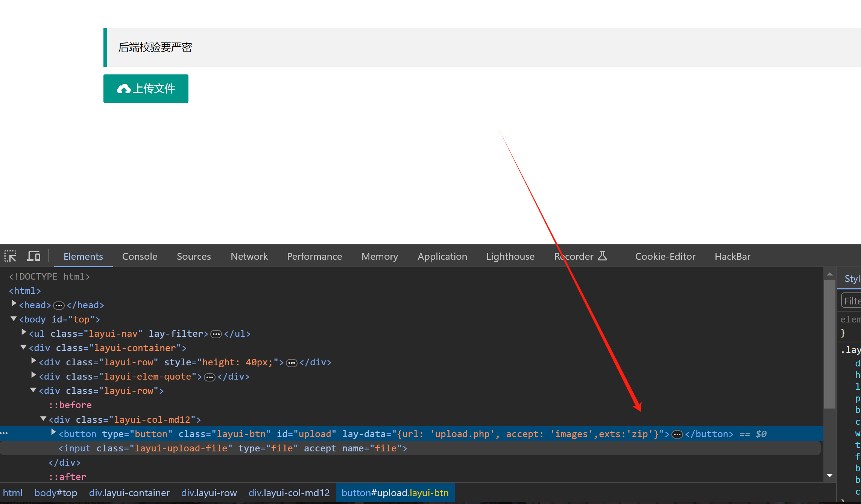This screenshot has width=861, height=504.
Task: Open the HackBar tab
Action: [x=732, y=256]
